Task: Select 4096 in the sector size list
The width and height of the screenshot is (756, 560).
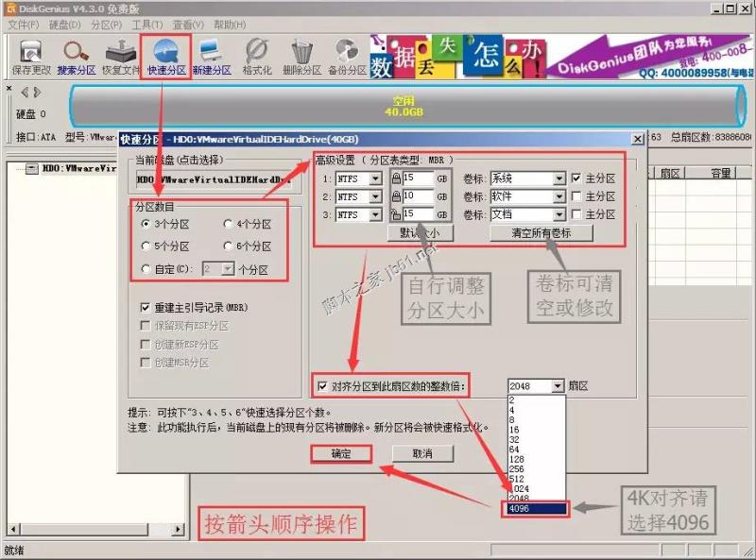Action: tap(535, 508)
